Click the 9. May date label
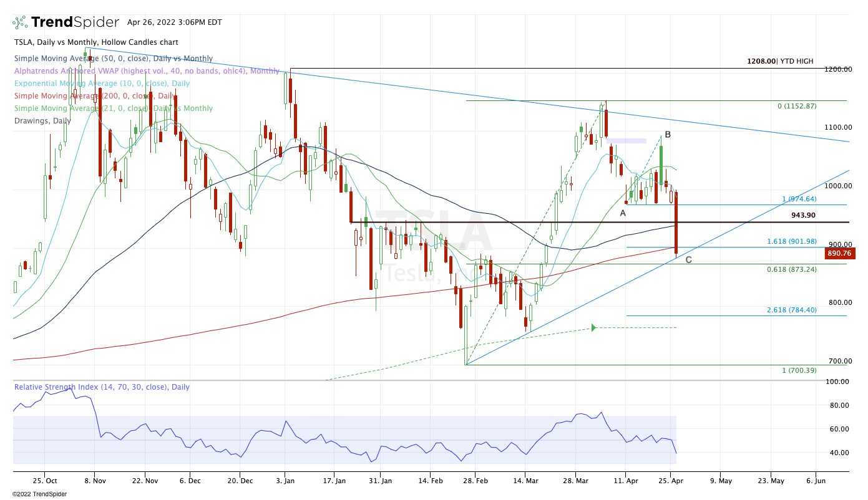 720,481
